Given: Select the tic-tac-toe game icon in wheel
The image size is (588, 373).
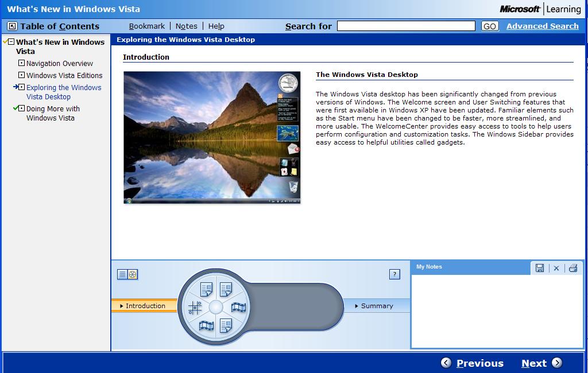Looking at the screenshot, I should (195, 308).
